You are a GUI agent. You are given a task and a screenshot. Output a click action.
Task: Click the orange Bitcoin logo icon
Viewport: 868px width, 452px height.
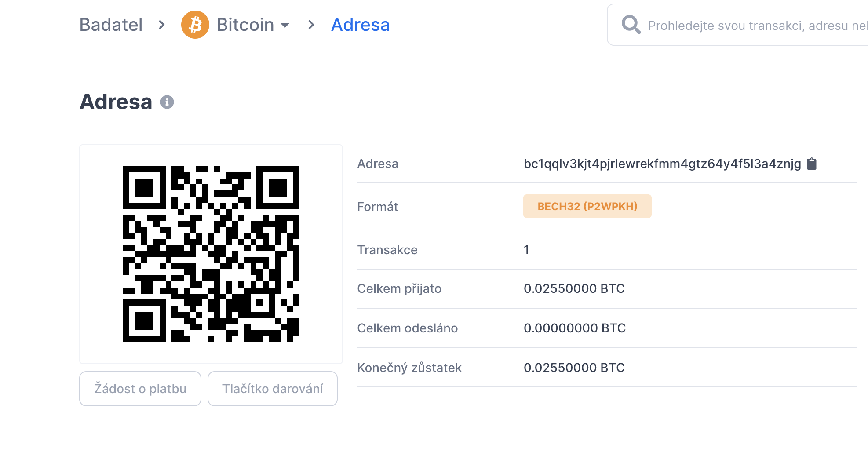pos(195,25)
